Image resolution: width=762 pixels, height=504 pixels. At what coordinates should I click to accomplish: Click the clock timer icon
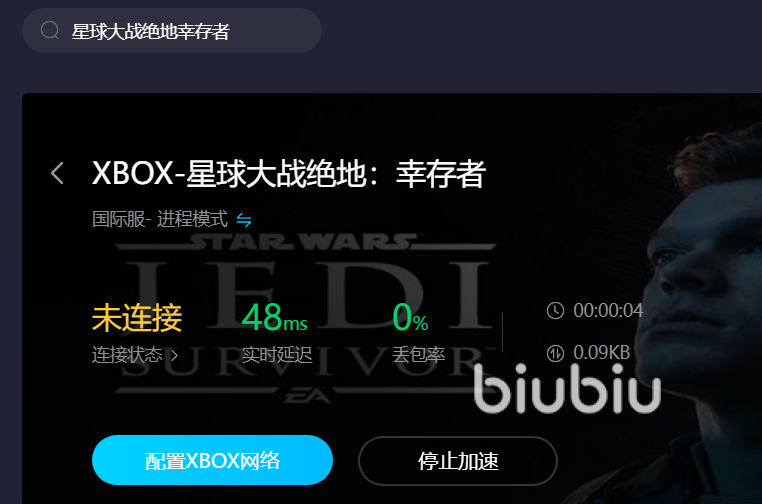point(555,311)
